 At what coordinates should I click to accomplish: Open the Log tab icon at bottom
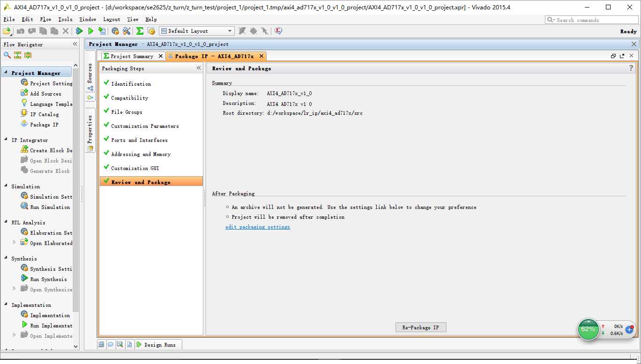[x=120, y=344]
